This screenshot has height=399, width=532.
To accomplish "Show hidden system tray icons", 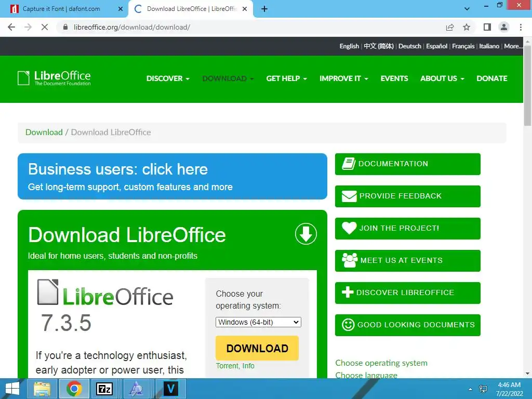I will (x=470, y=389).
